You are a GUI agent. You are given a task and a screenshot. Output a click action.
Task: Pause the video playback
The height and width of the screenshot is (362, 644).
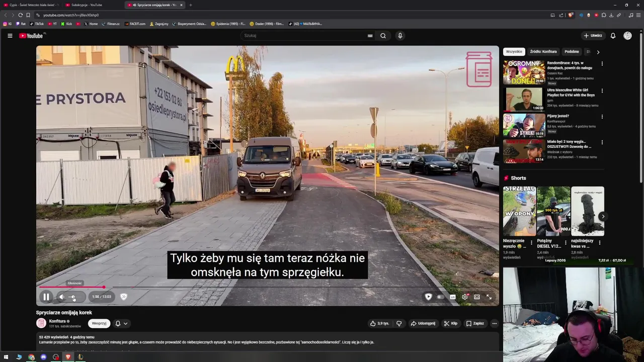(46, 297)
